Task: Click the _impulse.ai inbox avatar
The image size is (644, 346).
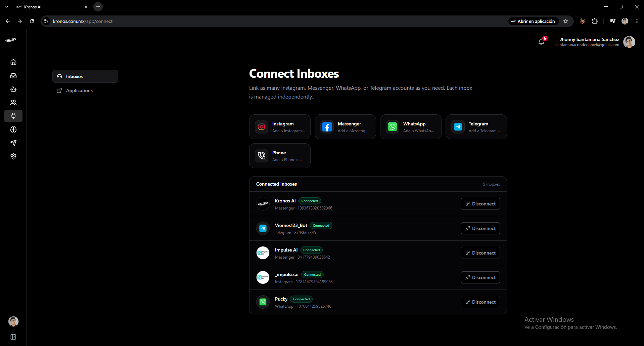Action: click(x=263, y=277)
